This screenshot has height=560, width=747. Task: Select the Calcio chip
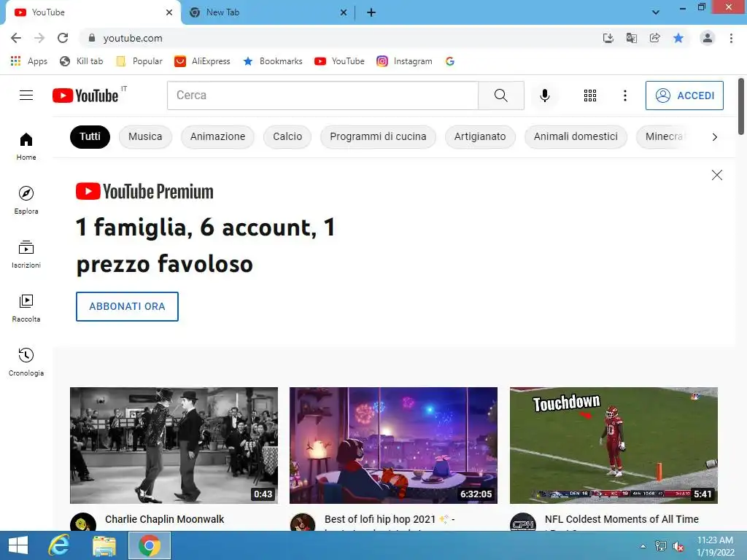click(287, 137)
